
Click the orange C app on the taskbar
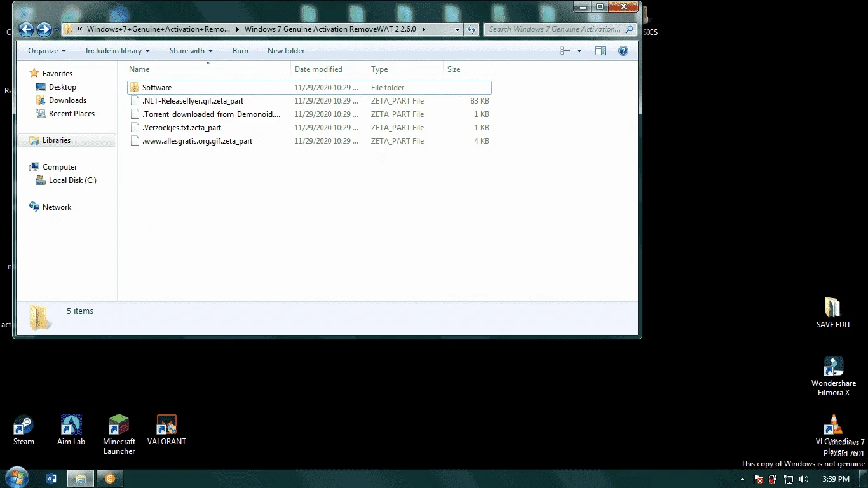110,478
